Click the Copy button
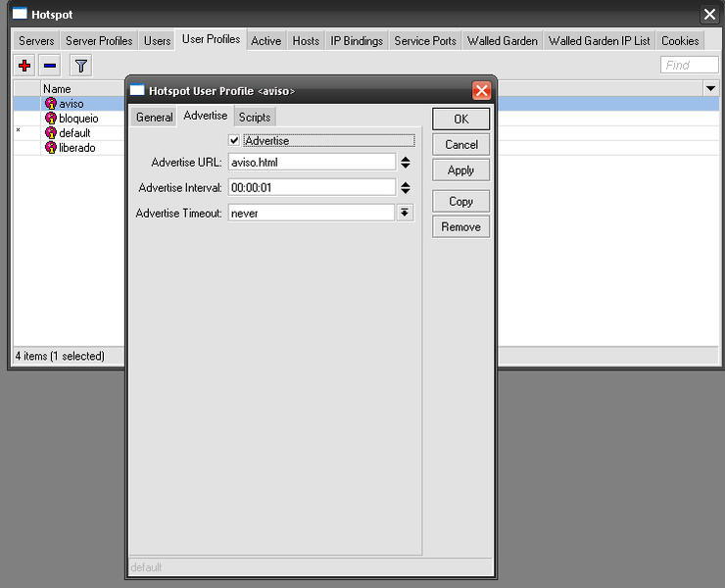Image resolution: width=725 pixels, height=588 pixels. (x=461, y=201)
